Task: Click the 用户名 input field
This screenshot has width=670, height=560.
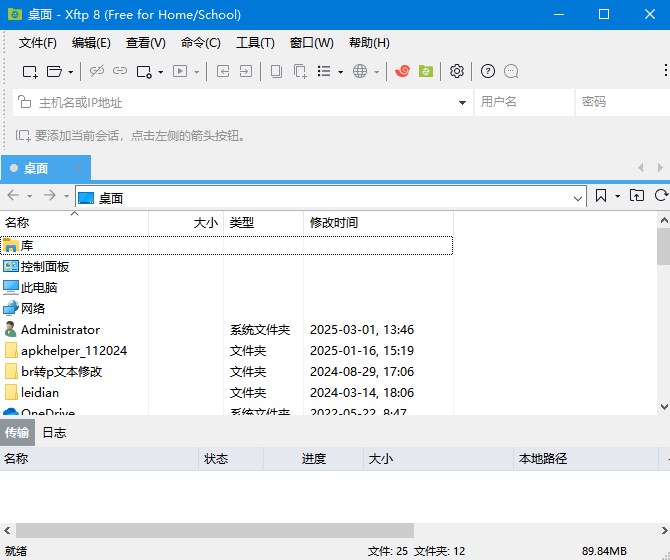Action: coord(524,102)
